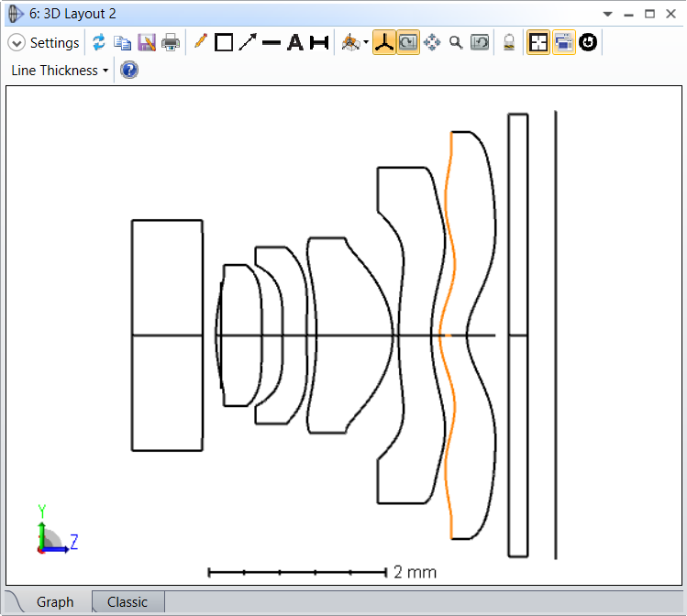This screenshot has height=616, width=687.
Task: Open help with the question mark button
Action: [x=129, y=71]
